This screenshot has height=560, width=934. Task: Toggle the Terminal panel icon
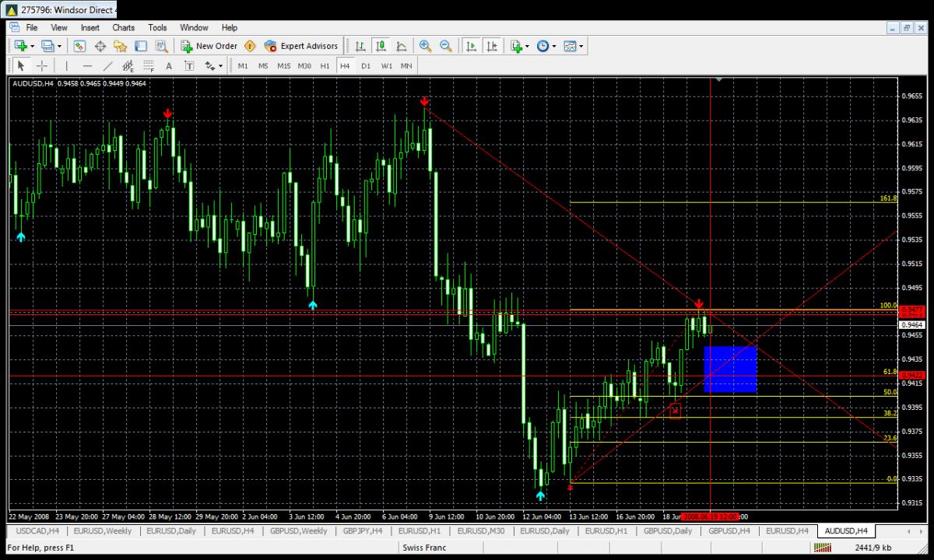pos(141,46)
